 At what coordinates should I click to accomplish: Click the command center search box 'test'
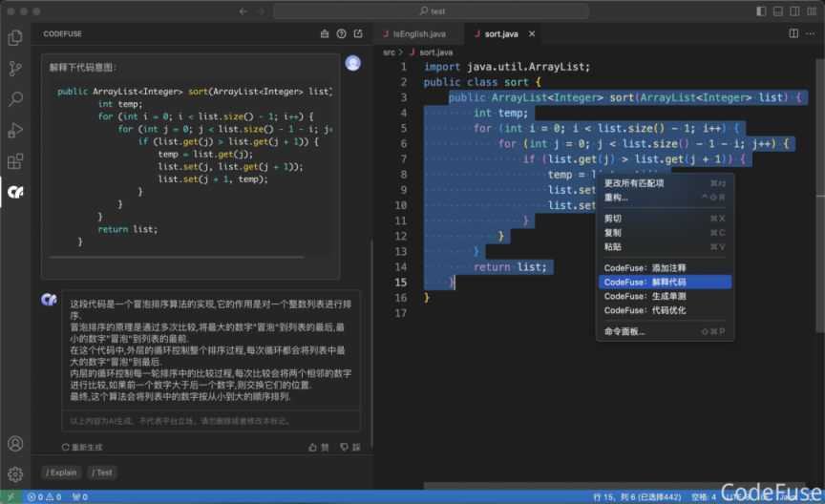click(x=431, y=11)
